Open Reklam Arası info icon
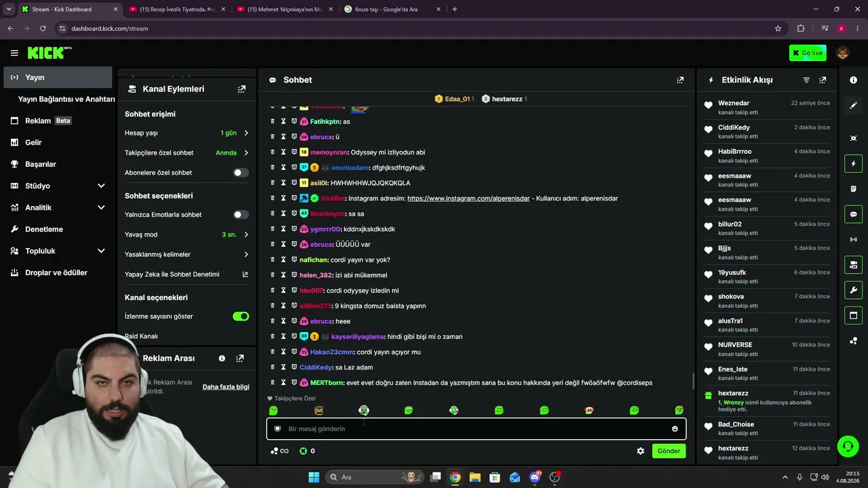 pos(222,358)
